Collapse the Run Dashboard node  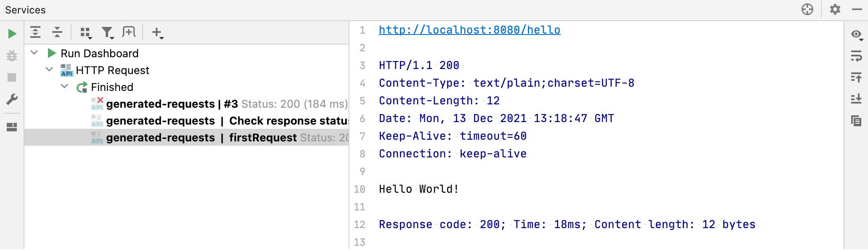tap(35, 53)
